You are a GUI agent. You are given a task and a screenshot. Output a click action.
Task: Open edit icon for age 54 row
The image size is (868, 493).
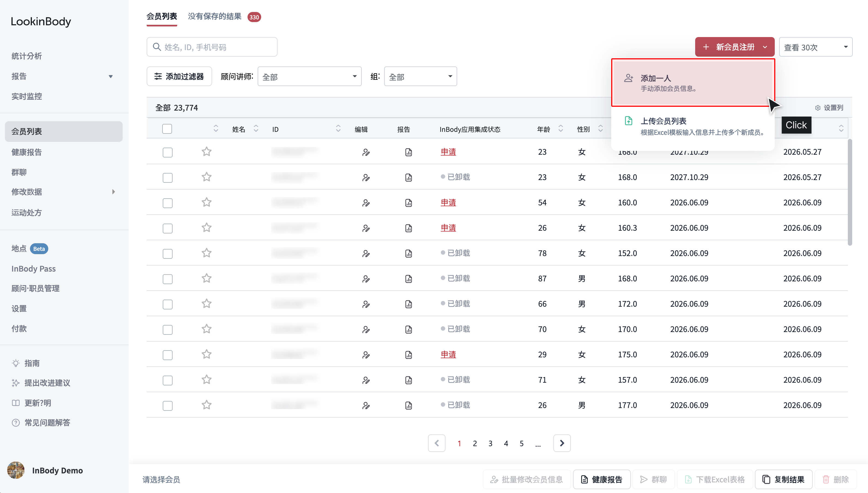coord(366,203)
